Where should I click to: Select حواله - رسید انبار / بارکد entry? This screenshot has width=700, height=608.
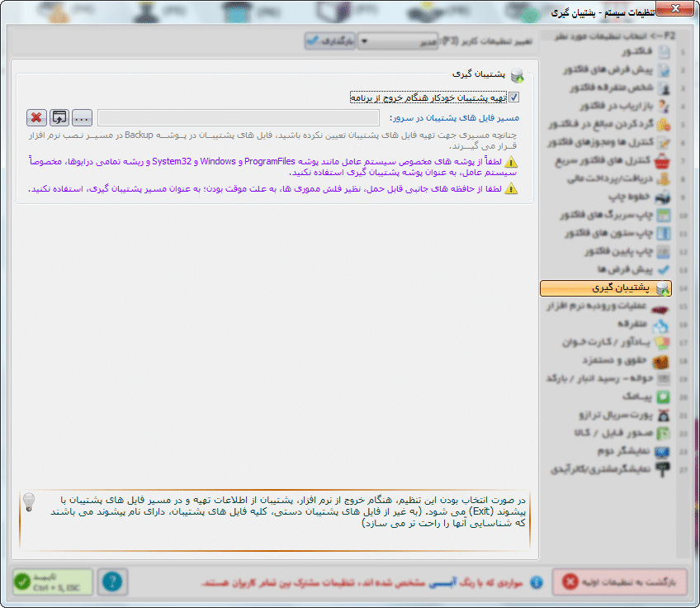[608, 379]
